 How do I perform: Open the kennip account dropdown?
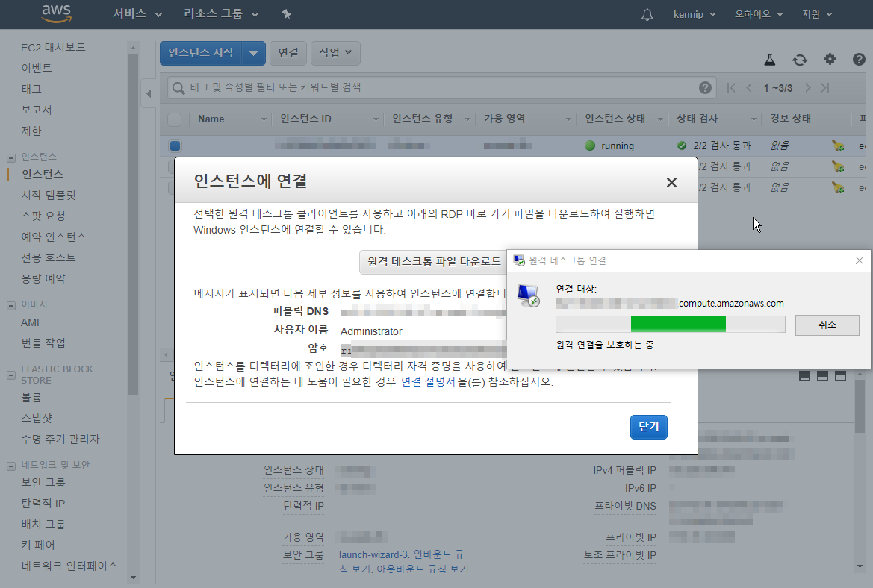(695, 14)
